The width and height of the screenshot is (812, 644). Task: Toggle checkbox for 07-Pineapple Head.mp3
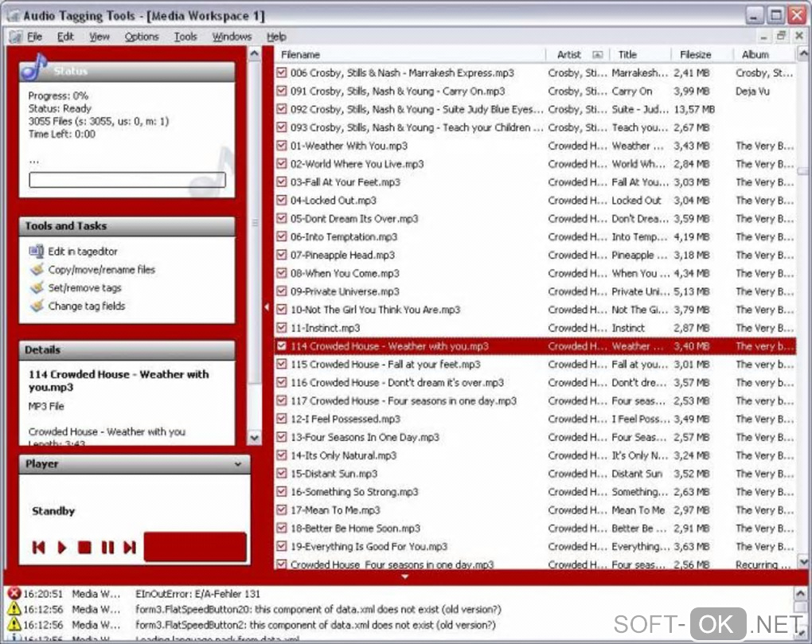click(281, 255)
